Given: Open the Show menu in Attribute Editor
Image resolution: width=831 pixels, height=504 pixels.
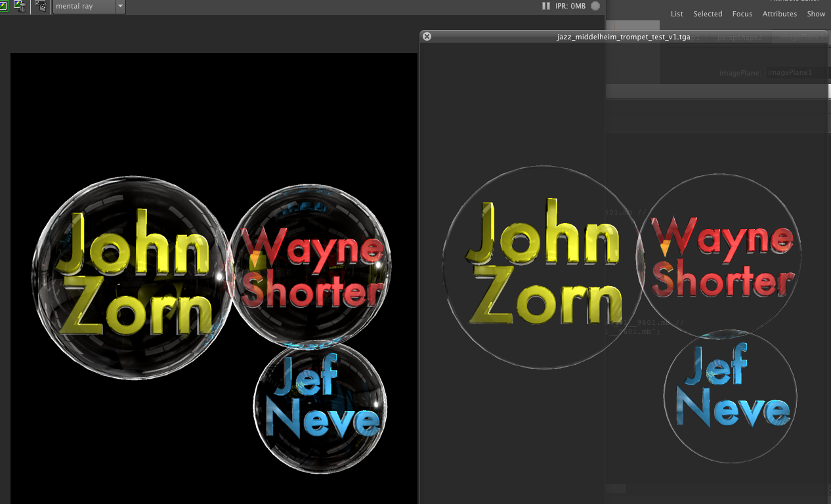Looking at the screenshot, I should [816, 14].
